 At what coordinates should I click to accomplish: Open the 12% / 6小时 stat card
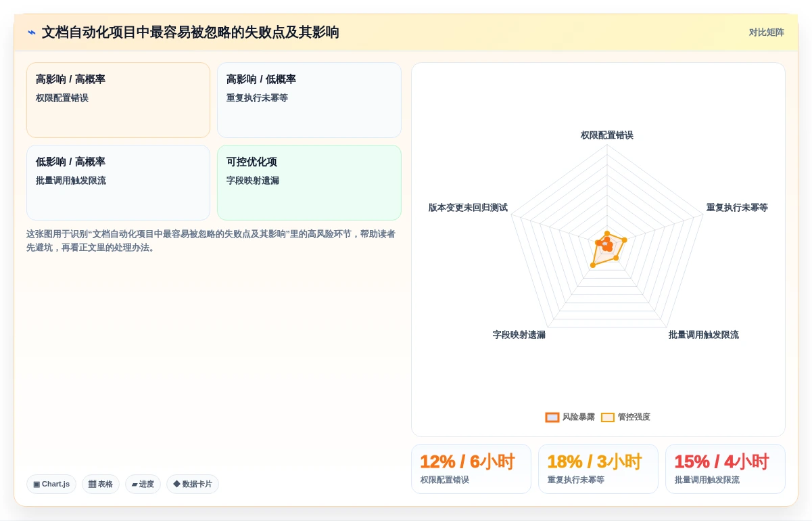tap(471, 469)
